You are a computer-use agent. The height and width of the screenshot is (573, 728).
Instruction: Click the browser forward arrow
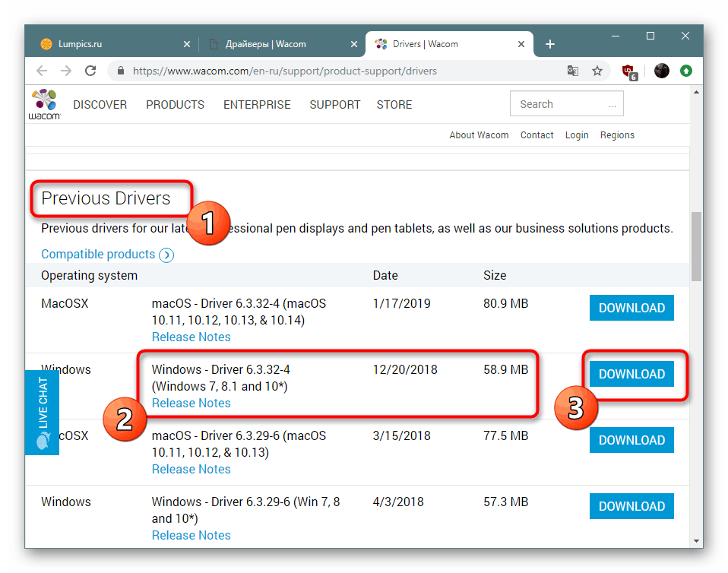click(x=66, y=71)
